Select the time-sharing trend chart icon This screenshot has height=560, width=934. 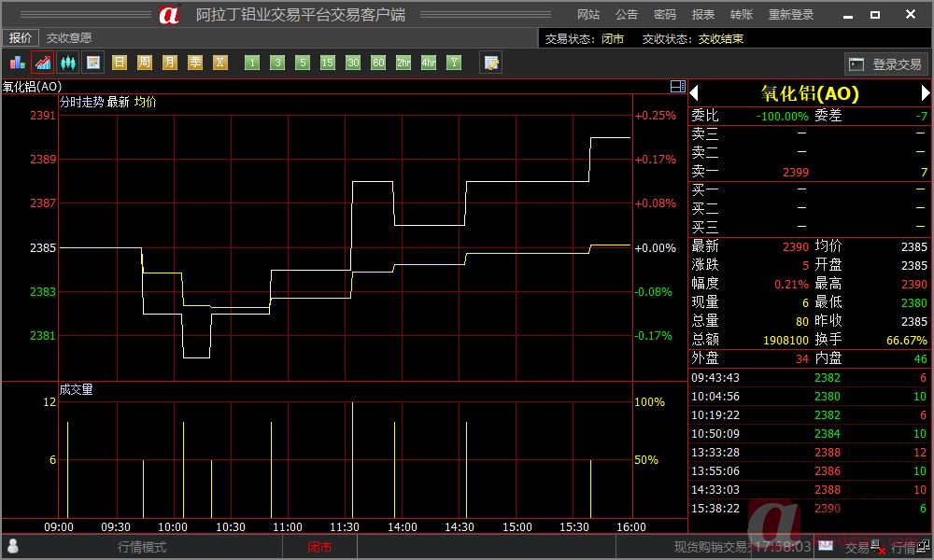[43, 62]
